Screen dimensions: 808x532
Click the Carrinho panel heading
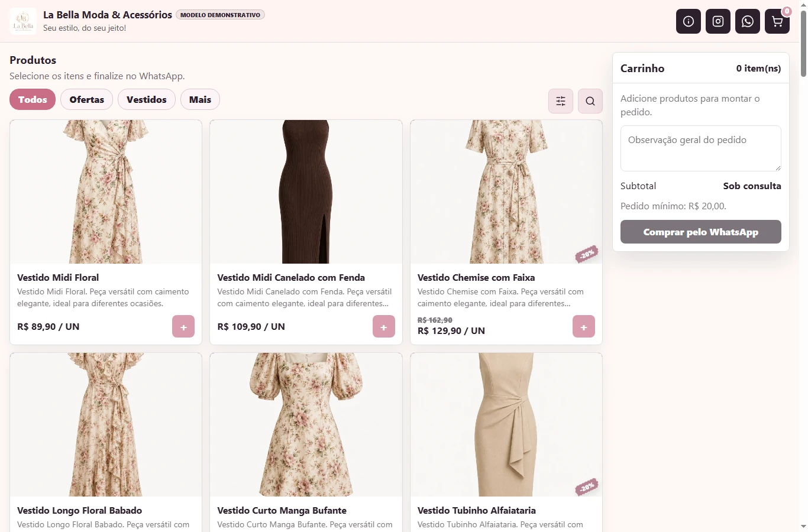point(642,69)
